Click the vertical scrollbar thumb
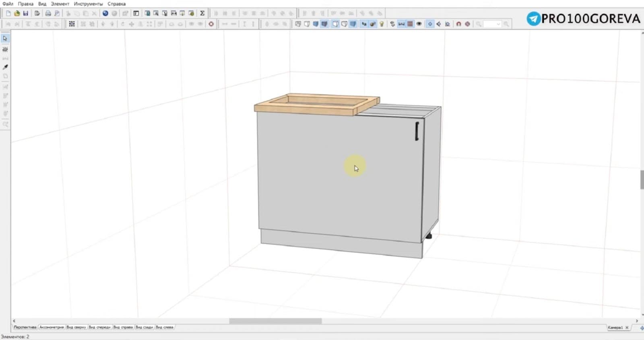The width and height of the screenshot is (644, 340). coord(642,179)
